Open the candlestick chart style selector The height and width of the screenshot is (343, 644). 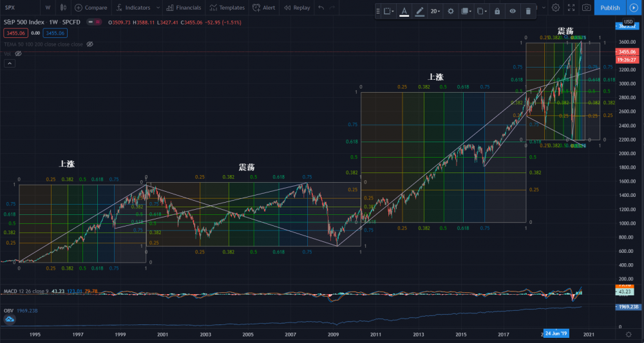click(x=62, y=8)
